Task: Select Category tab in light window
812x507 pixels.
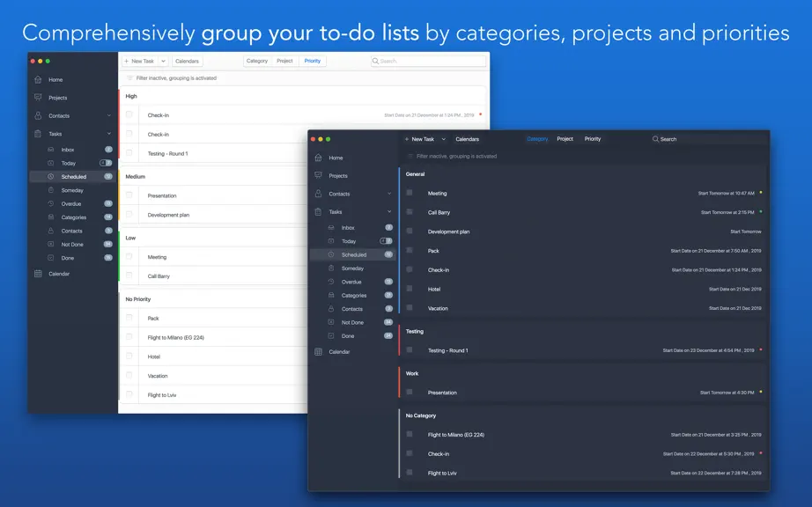Action: (257, 61)
